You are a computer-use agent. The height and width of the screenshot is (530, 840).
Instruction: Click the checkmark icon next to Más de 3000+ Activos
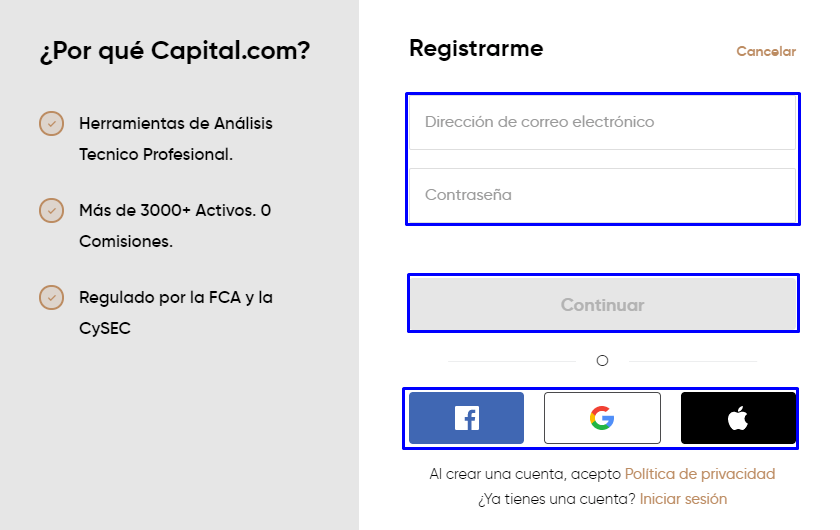point(51,211)
